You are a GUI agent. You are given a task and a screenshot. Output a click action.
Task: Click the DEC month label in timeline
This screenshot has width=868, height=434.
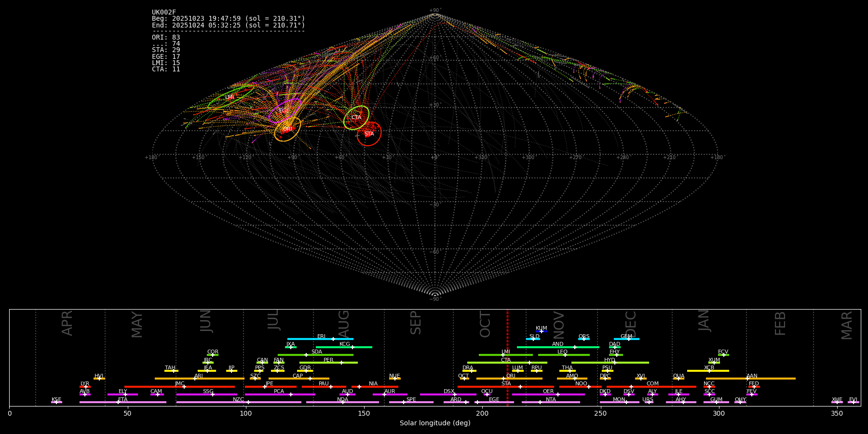[x=631, y=324]
